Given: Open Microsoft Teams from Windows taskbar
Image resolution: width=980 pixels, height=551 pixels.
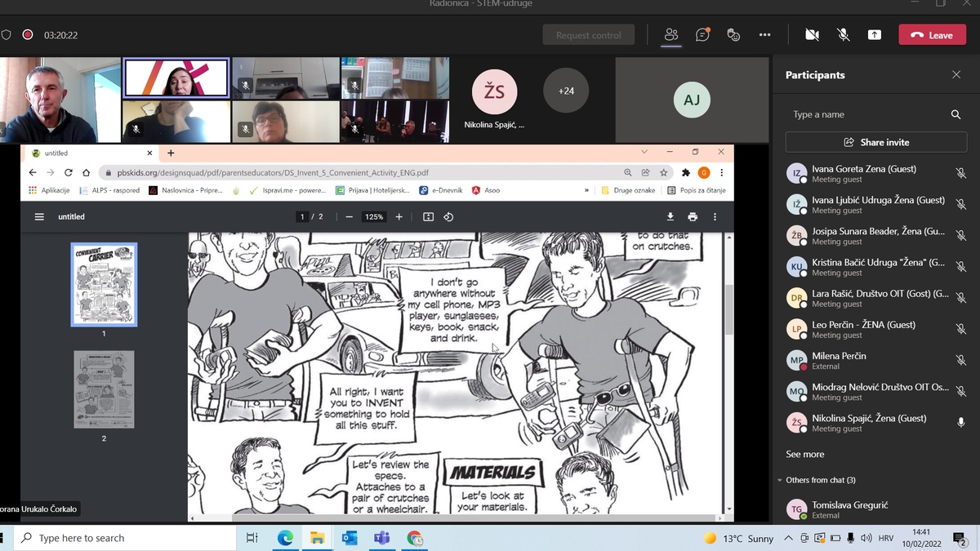Looking at the screenshot, I should click(382, 538).
